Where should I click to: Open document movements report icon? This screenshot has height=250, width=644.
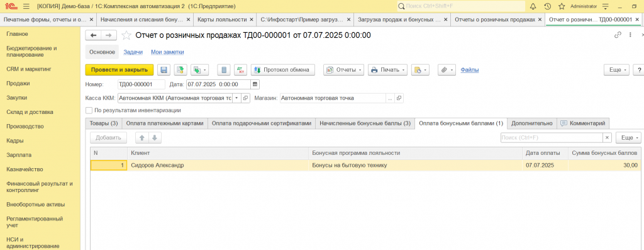tap(224, 70)
